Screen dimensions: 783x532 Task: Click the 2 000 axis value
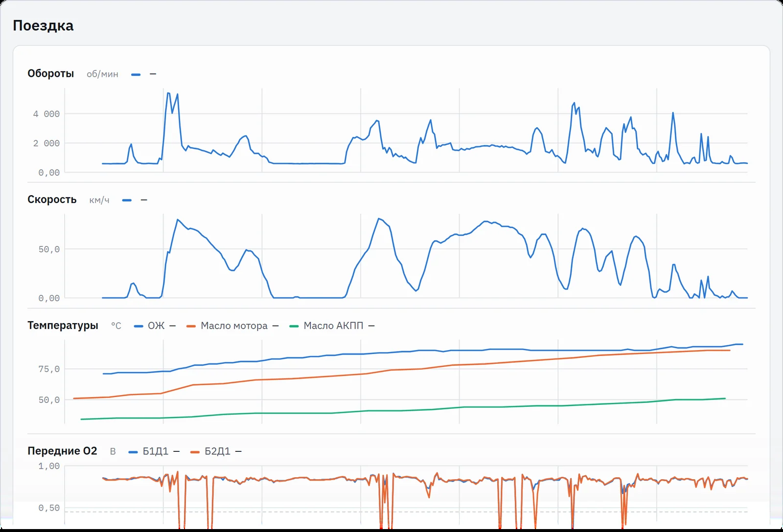(46, 143)
